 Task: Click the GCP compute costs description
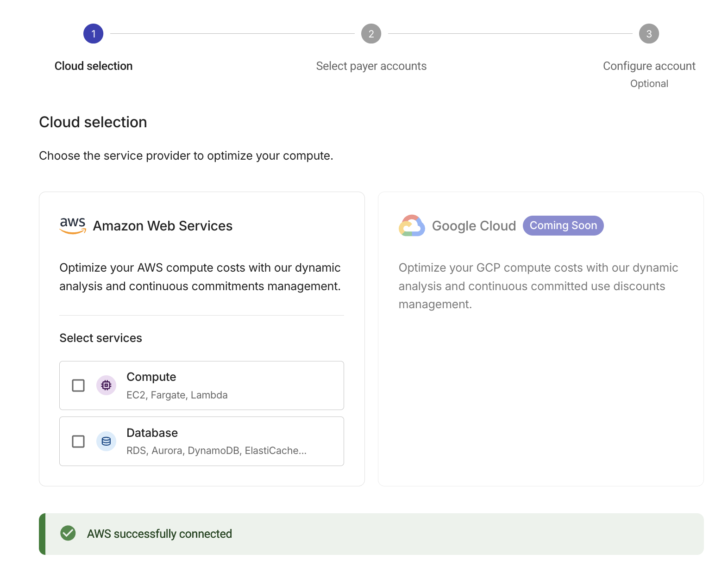coord(538,286)
